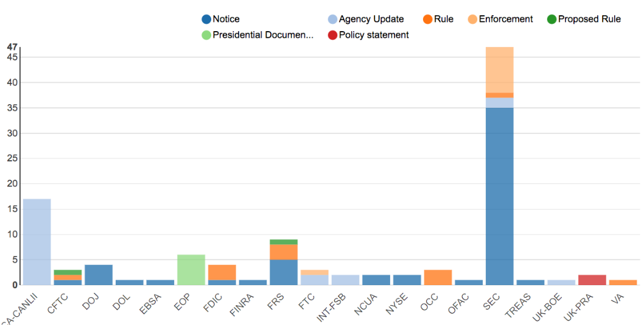The height and width of the screenshot is (332, 644).
Task: Select the SEC Rule bar segment
Action: click(499, 95)
